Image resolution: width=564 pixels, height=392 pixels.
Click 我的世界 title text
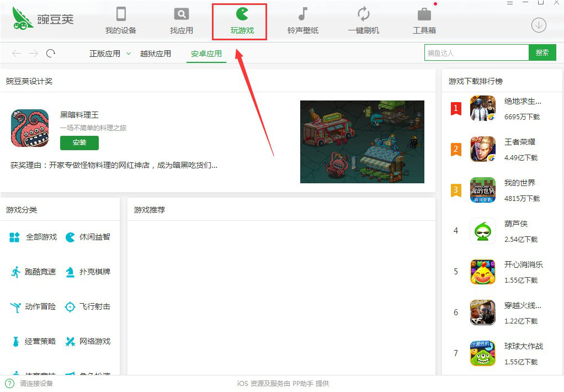coord(520,183)
